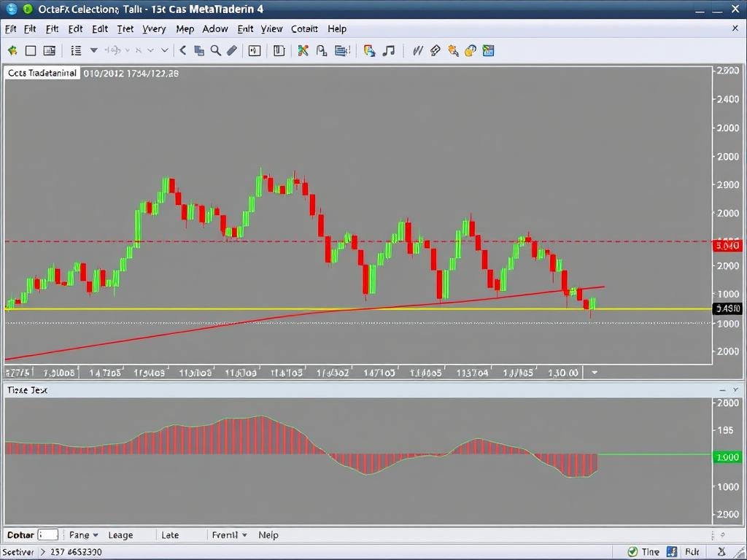This screenshot has height=560, width=747.
Task: Click the New Order toolbar icon
Action: [x=11, y=50]
